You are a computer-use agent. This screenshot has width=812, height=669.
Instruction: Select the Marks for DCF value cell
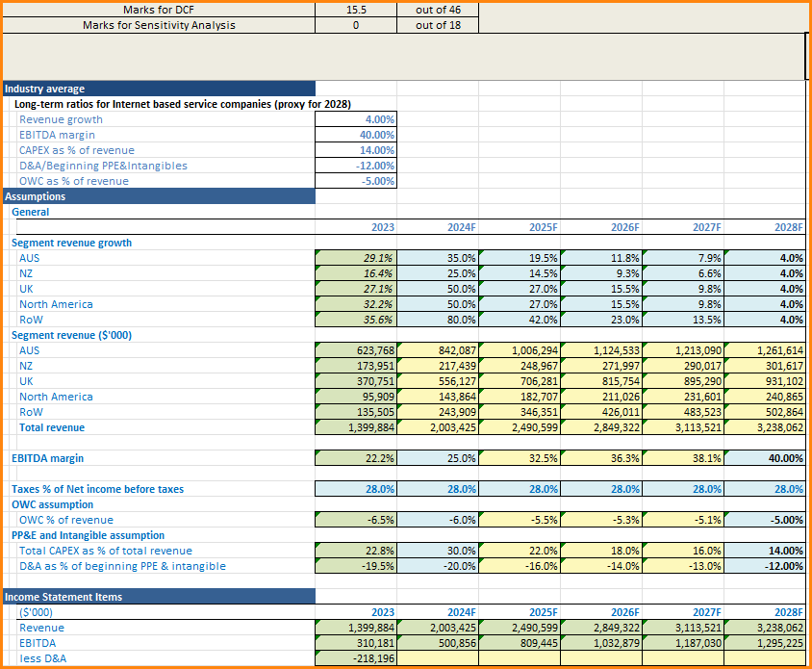coord(356,10)
